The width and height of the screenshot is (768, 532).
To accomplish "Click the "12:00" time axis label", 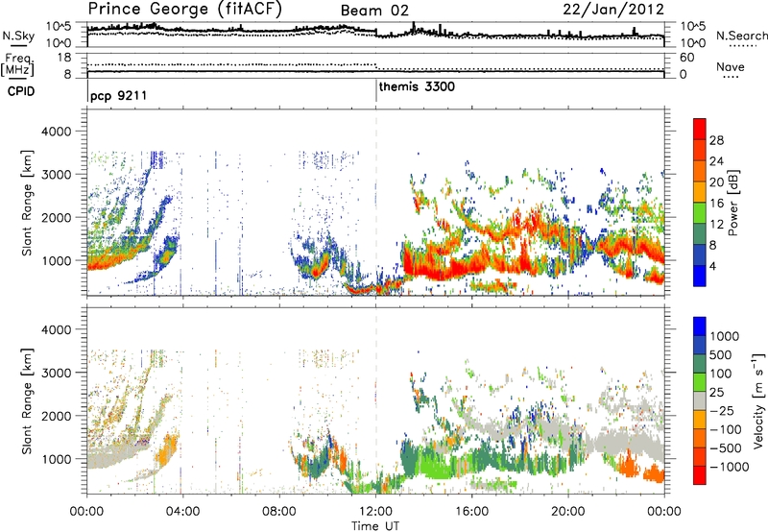I will point(375,512).
